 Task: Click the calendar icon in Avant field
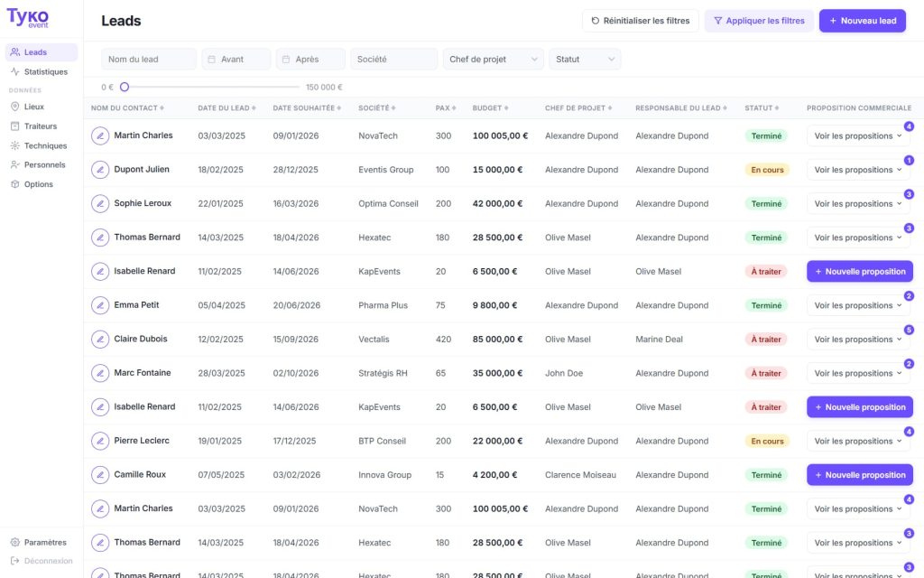(211, 59)
